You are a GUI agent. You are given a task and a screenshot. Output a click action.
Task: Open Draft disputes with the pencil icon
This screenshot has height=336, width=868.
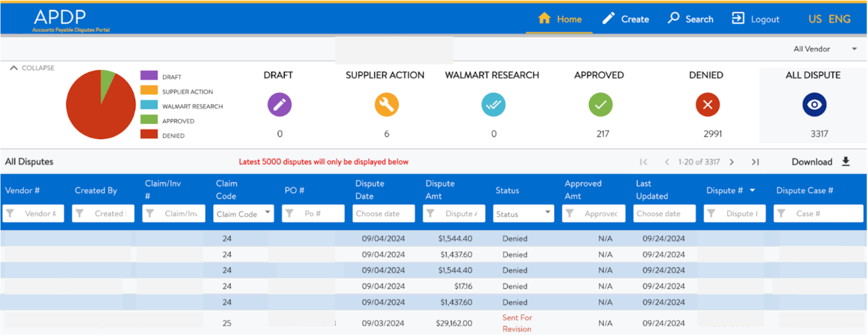point(279,105)
